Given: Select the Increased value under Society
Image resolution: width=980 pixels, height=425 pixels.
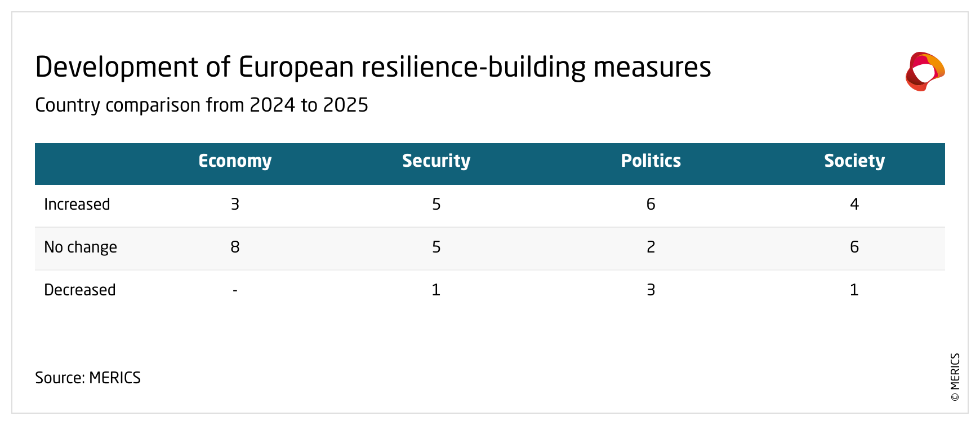Looking at the screenshot, I should pyautogui.click(x=854, y=204).
